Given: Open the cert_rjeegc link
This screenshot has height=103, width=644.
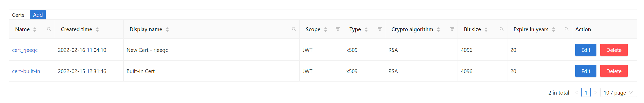Looking at the screenshot, I should (x=25, y=50).
